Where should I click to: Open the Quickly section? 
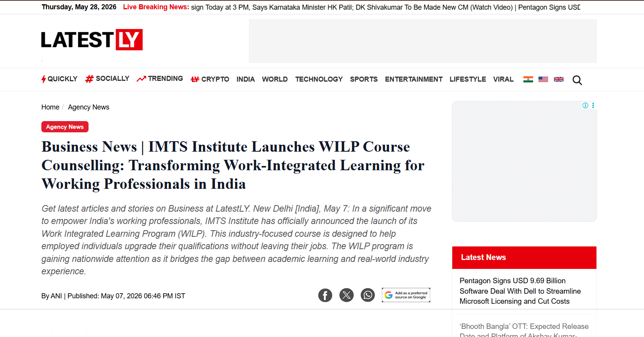coord(59,79)
